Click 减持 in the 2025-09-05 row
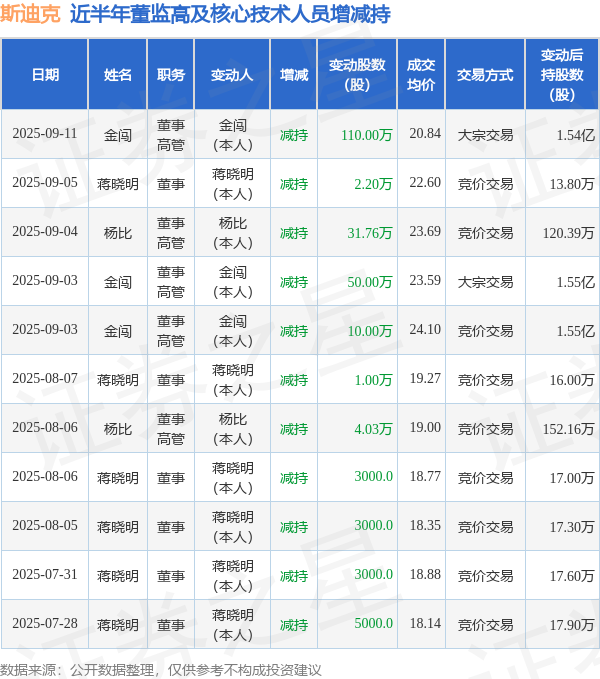Viewport: 600px width, 679px height. 294,184
